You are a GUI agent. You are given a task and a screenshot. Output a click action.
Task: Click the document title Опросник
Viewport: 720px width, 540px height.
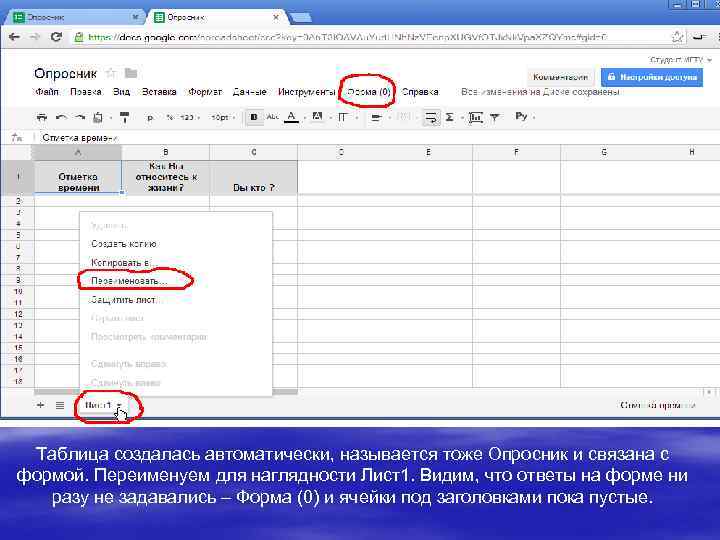click(65, 73)
